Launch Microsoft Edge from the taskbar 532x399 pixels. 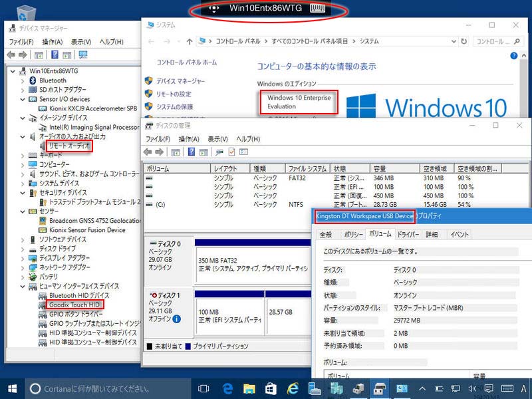tap(227, 388)
